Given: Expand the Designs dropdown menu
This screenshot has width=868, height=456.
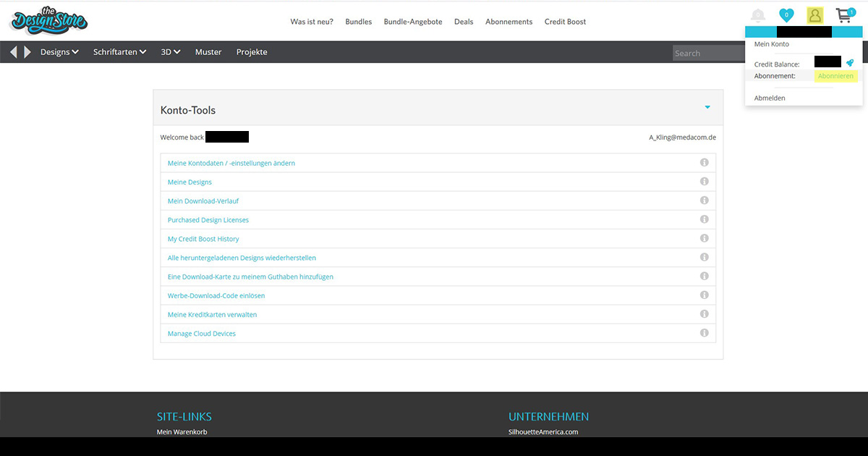Looking at the screenshot, I should click(59, 52).
